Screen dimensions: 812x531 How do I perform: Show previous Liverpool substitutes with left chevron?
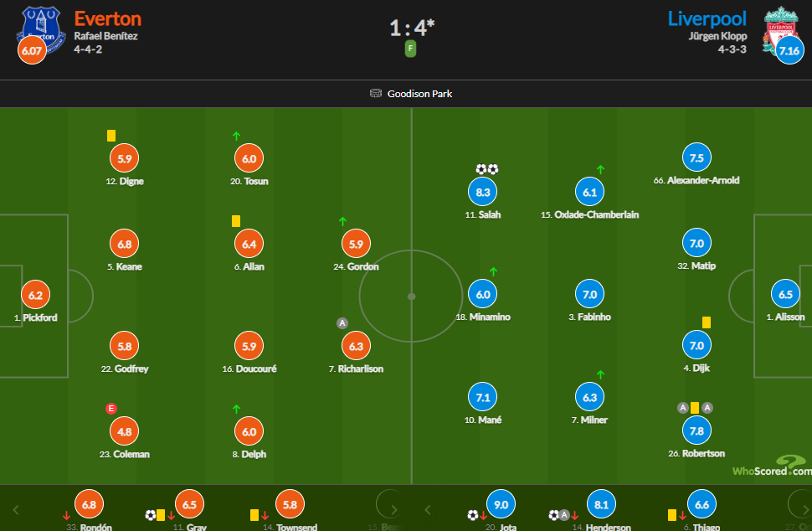(x=427, y=510)
